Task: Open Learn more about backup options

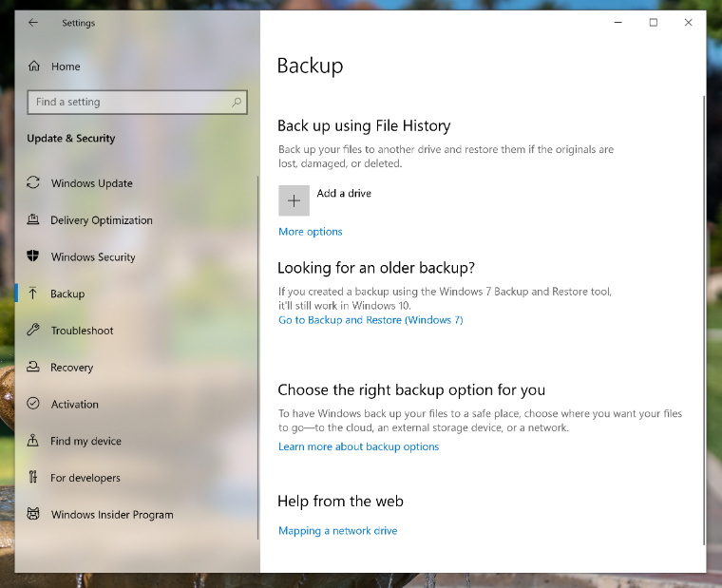Action: (359, 446)
